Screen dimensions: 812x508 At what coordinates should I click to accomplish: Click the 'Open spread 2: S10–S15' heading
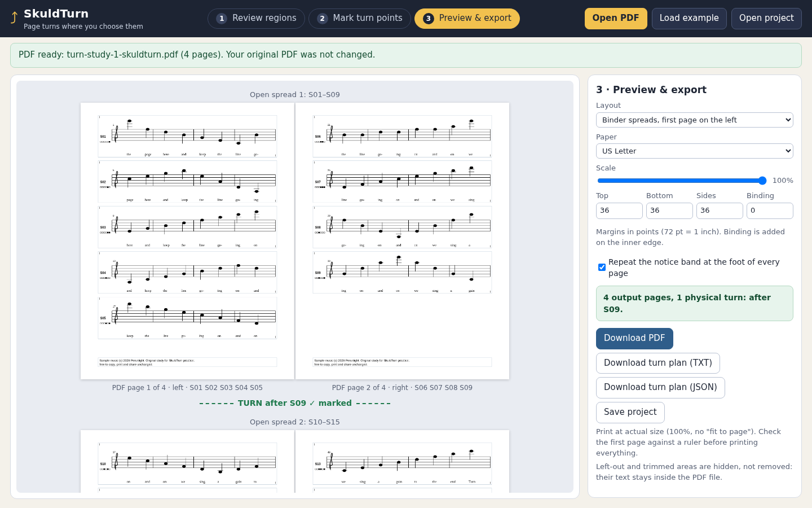click(x=295, y=422)
